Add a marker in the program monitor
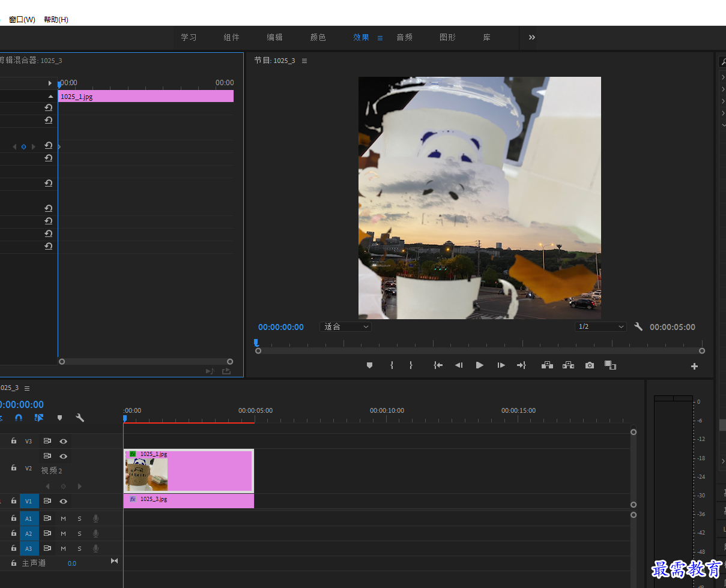Screen dimensions: 726x588 (x=369, y=365)
